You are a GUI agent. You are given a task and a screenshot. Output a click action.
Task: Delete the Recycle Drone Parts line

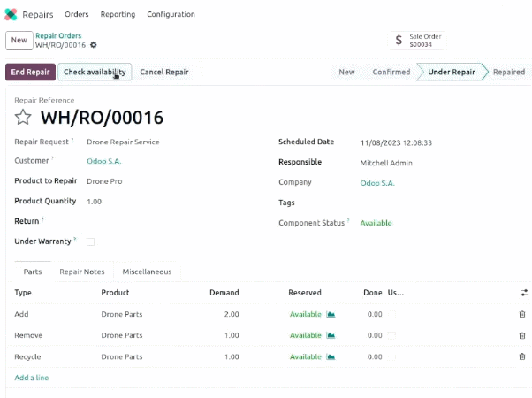(x=522, y=356)
